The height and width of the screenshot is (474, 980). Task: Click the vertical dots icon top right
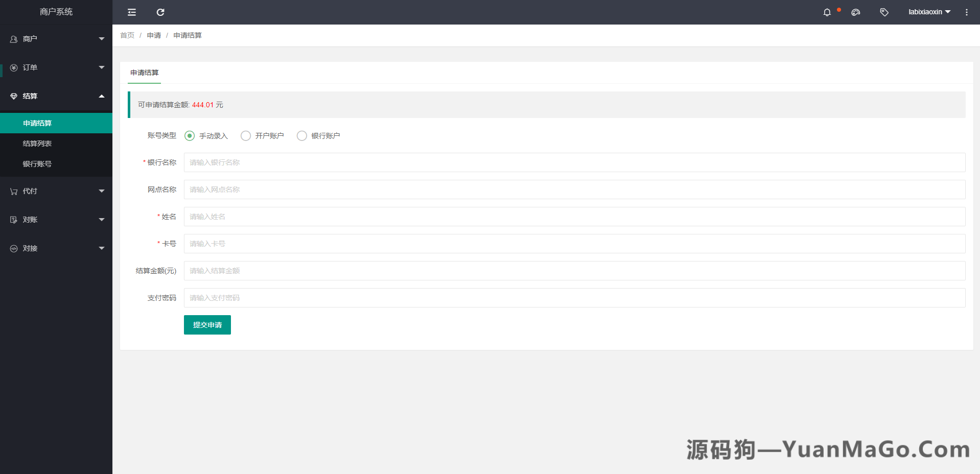(966, 12)
